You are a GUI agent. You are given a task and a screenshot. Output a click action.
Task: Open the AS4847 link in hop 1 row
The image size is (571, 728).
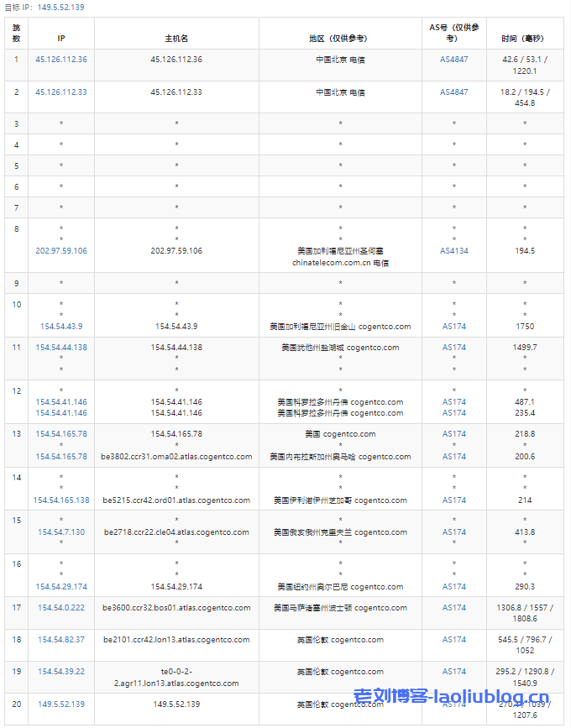454,60
